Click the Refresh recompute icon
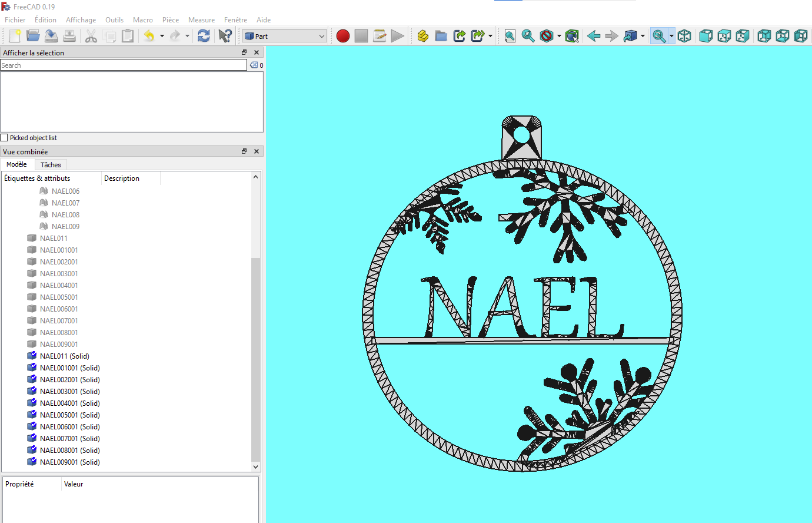The height and width of the screenshot is (523, 812). [x=204, y=36]
